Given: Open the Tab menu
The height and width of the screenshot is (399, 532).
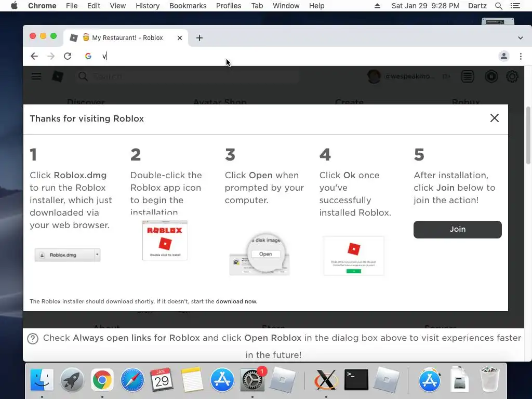Looking at the screenshot, I should click(257, 6).
